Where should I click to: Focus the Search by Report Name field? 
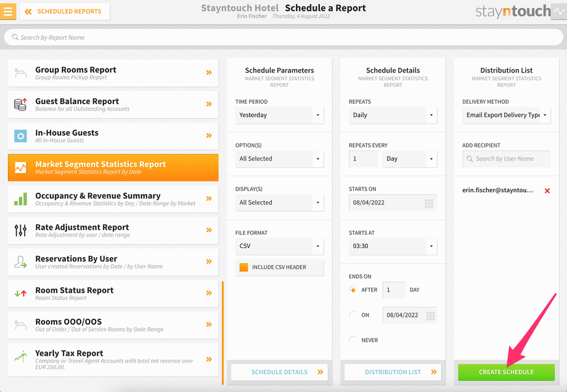click(x=283, y=37)
